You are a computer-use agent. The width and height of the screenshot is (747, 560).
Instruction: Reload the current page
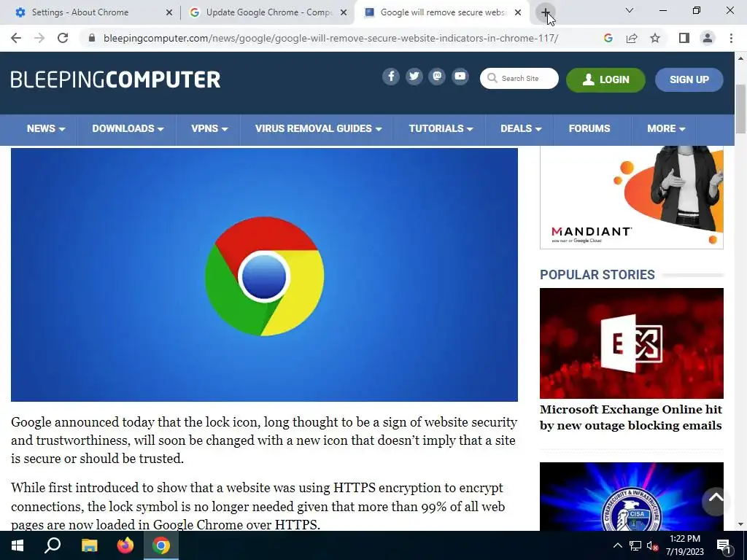(x=63, y=38)
